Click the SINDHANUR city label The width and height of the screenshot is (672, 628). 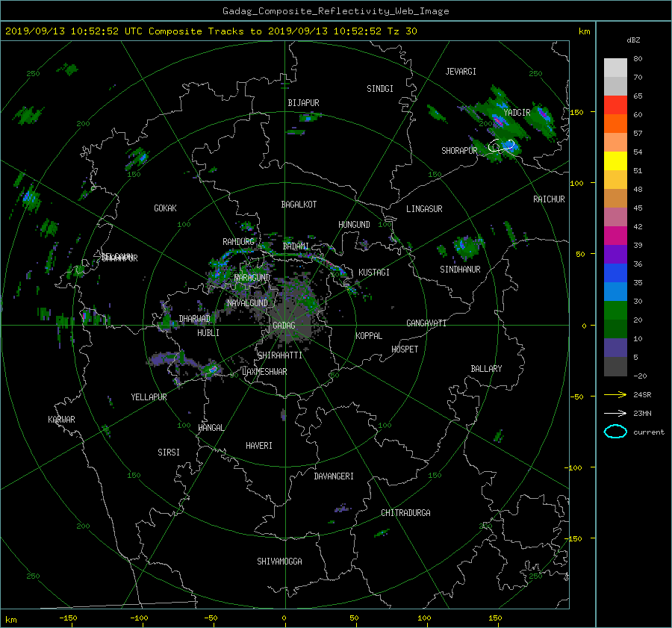[x=460, y=270]
